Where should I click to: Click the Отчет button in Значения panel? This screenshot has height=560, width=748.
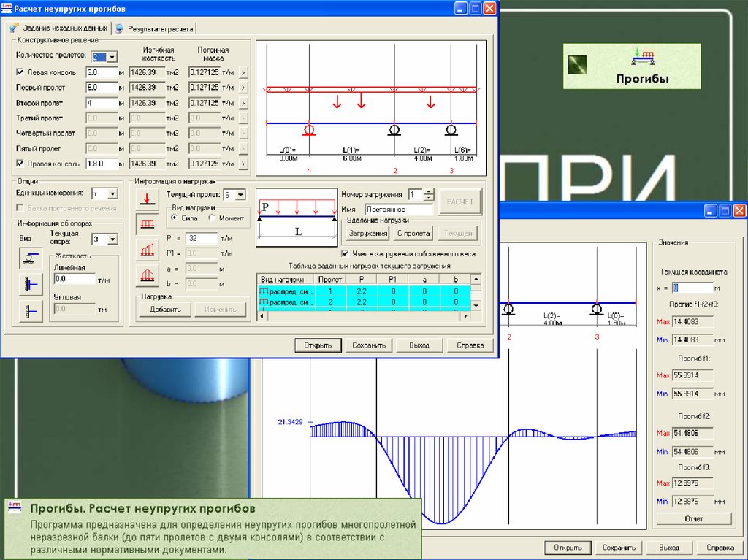pyautogui.click(x=693, y=519)
